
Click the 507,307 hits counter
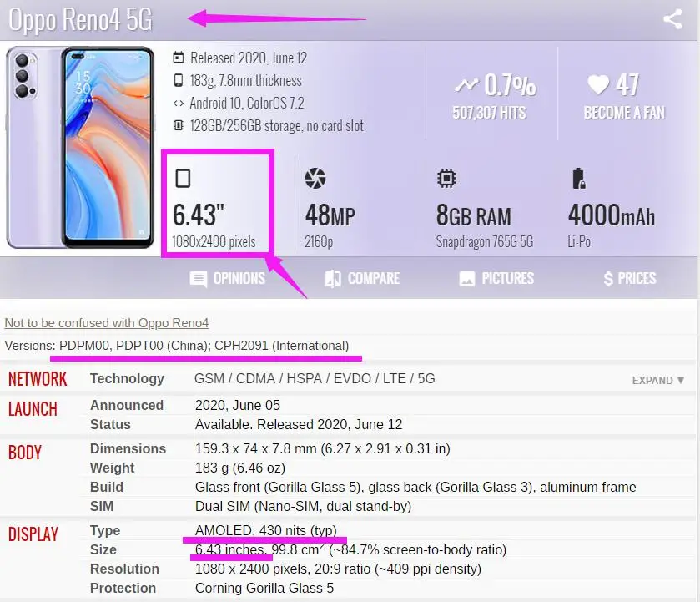489,113
